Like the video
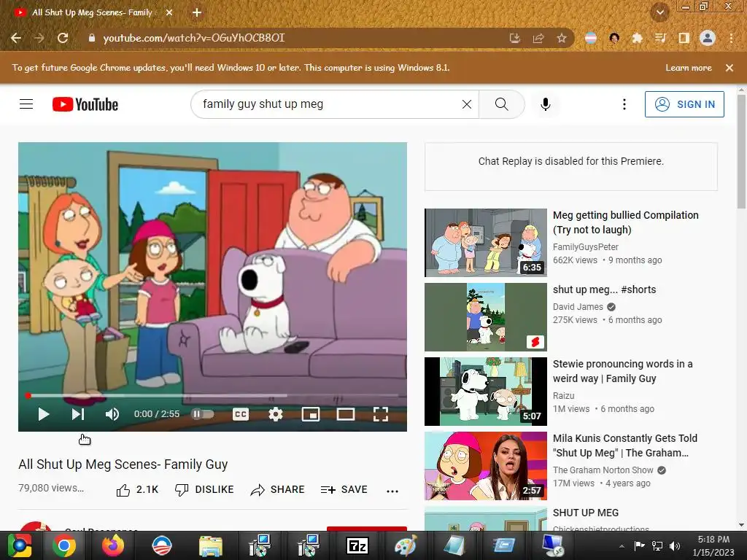This screenshot has height=560, width=747. click(137, 489)
